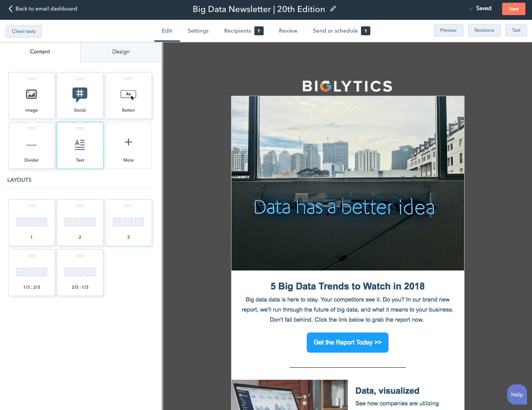
Task: Choose the 3-column layout
Action: tap(128, 222)
